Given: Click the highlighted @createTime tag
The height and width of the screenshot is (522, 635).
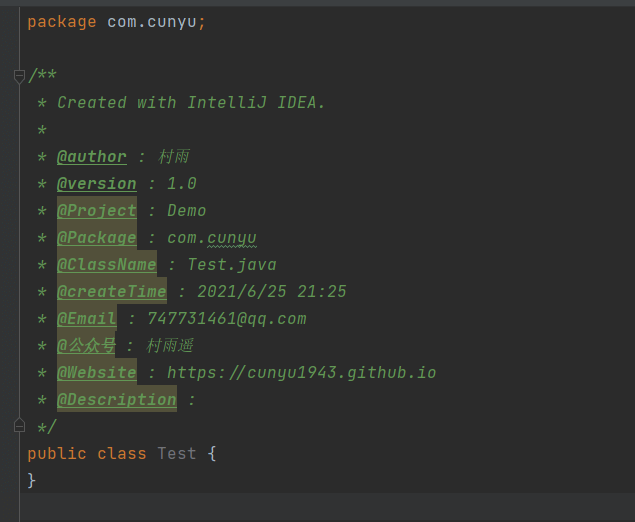Looking at the screenshot, I should 112,292.
